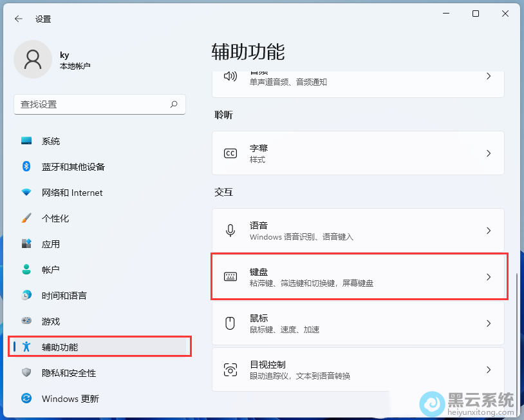Click the search magnifier icon

174,104
